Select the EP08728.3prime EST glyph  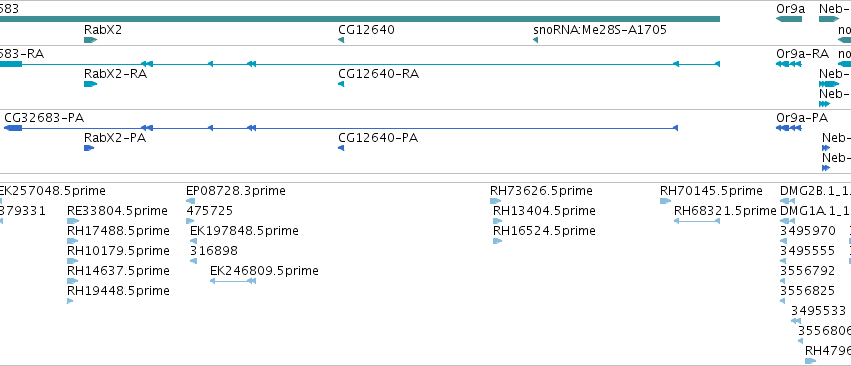click(190, 201)
